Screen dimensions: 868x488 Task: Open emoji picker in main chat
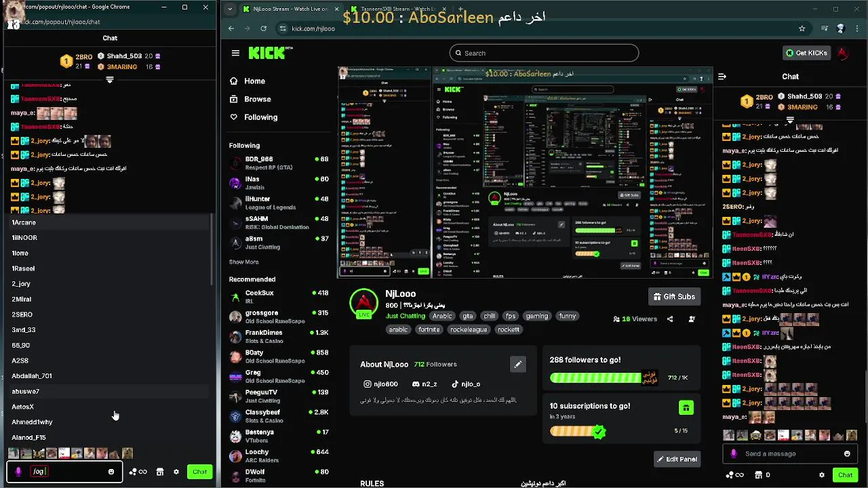pos(847,453)
